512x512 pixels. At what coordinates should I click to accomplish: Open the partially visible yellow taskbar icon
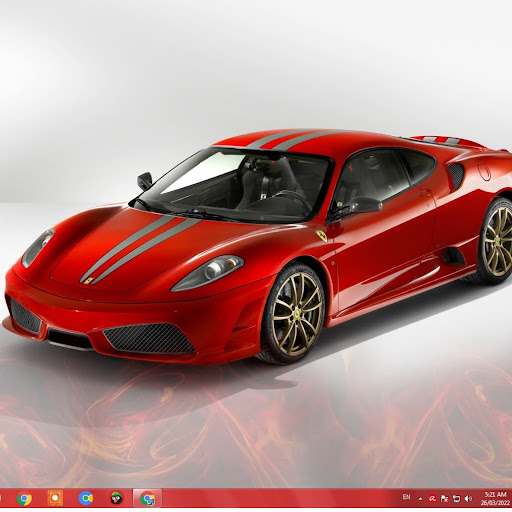click(1, 499)
